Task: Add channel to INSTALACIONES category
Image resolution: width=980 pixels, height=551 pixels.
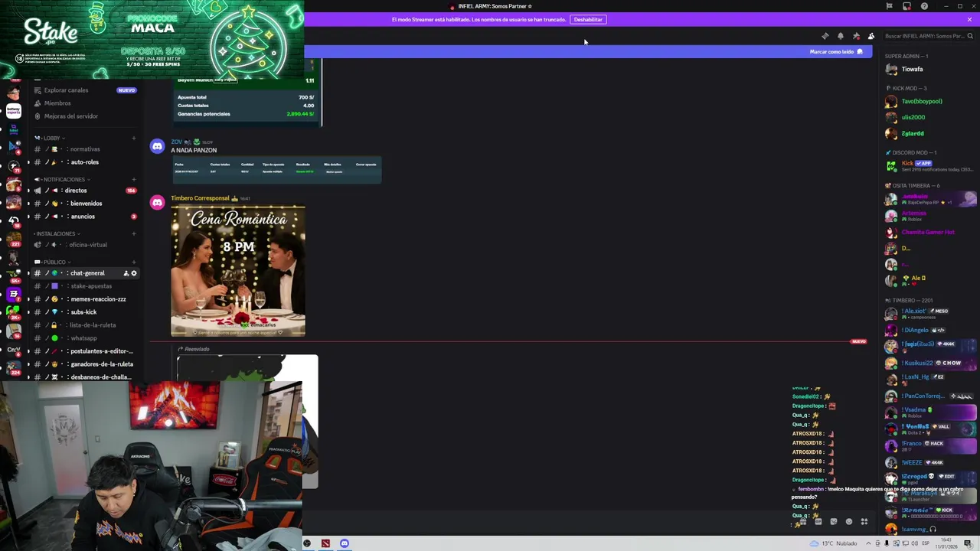Action: pyautogui.click(x=133, y=233)
